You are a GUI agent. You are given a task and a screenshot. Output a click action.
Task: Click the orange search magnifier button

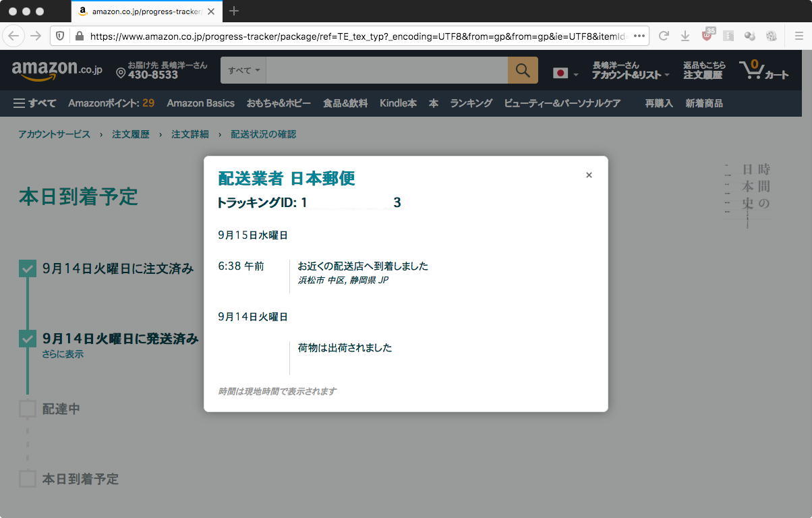pos(523,70)
